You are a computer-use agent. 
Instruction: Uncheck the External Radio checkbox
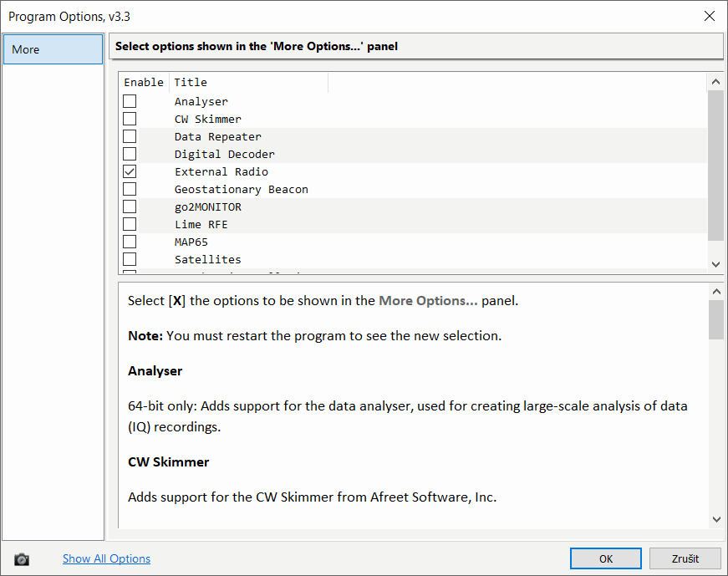[130, 171]
